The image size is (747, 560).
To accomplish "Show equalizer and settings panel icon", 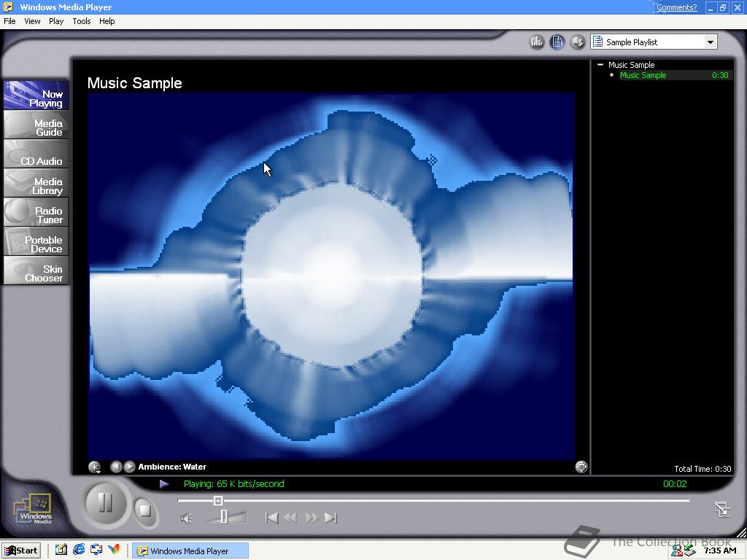I will tap(537, 42).
